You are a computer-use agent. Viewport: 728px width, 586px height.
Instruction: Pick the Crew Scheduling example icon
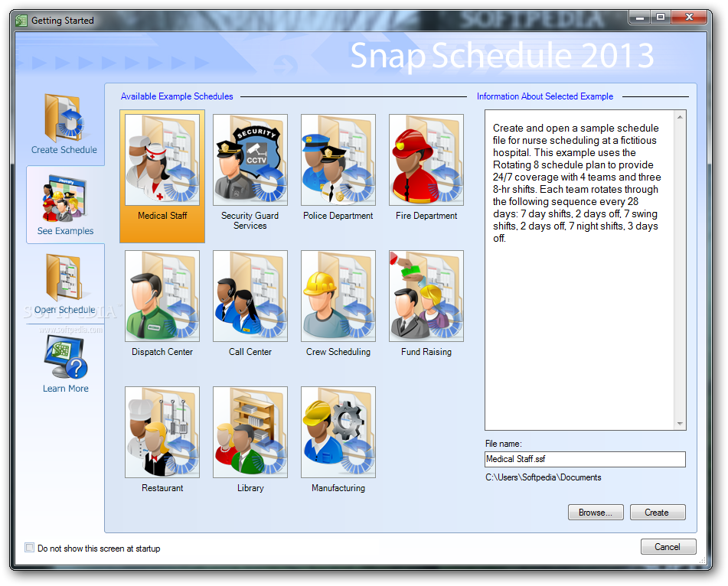(x=338, y=296)
